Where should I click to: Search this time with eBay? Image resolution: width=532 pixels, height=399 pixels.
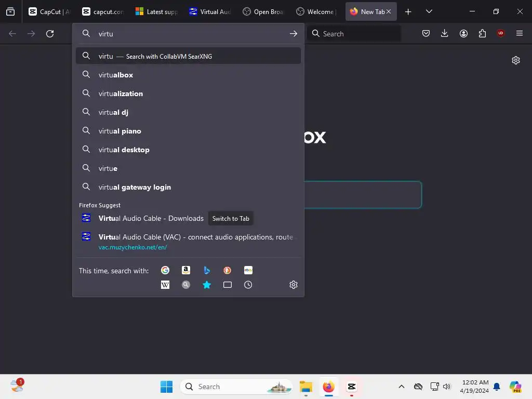pyautogui.click(x=248, y=270)
